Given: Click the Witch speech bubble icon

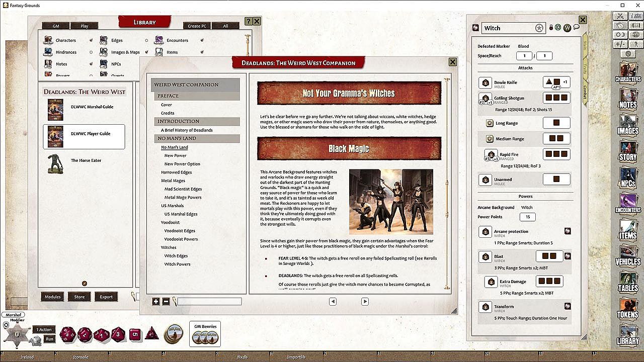Looking at the screenshot, I should point(576,28).
